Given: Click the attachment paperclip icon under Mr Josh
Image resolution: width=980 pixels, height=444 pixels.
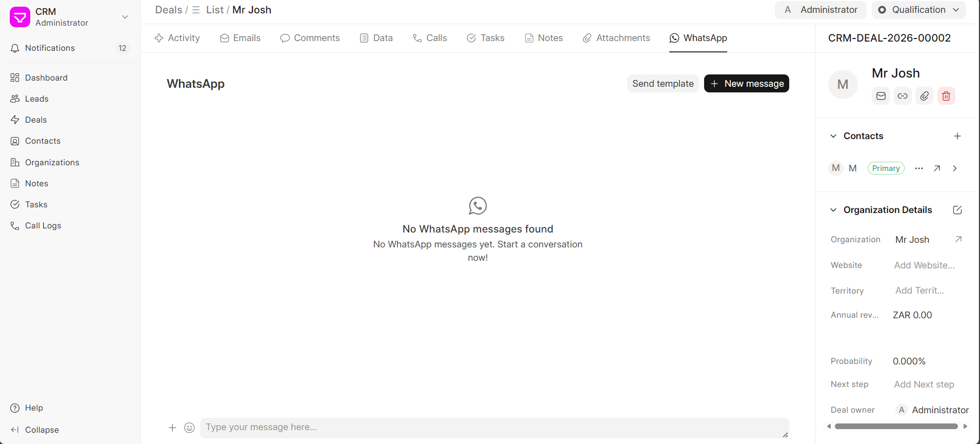Looking at the screenshot, I should [x=924, y=96].
